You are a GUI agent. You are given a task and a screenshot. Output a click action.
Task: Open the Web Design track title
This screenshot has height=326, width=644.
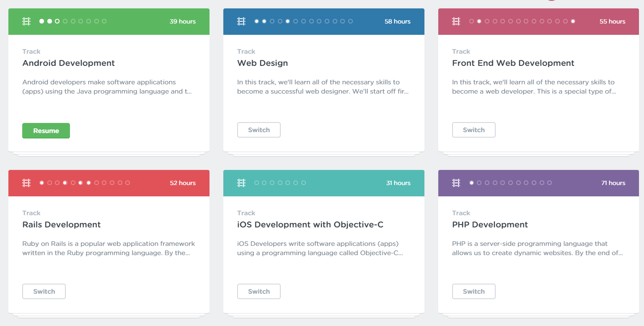(262, 63)
